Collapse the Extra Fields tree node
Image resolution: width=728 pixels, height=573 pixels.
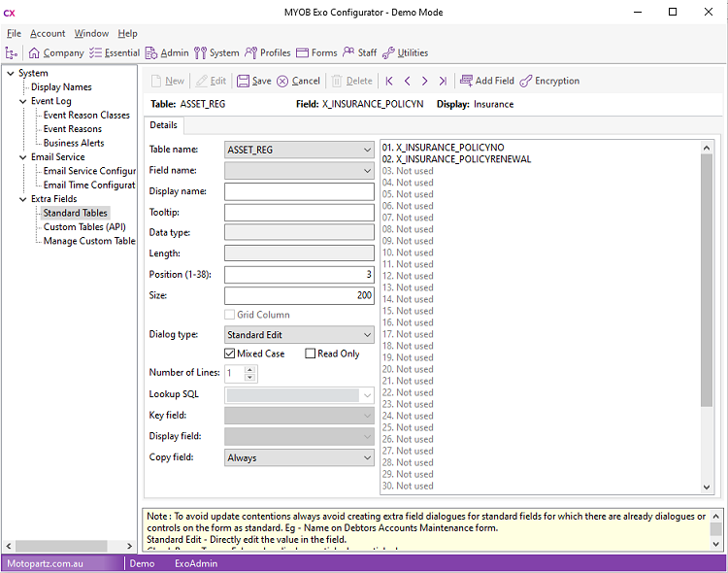[x=22, y=199]
